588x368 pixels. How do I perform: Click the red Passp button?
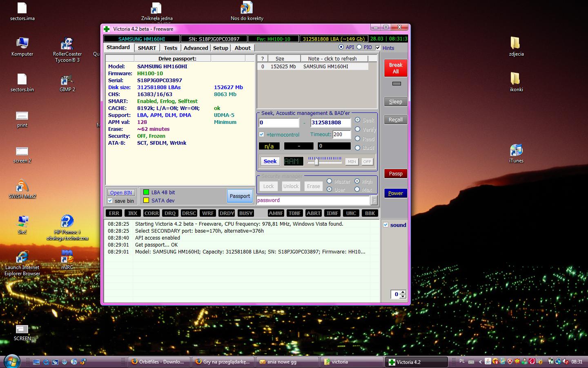(396, 174)
